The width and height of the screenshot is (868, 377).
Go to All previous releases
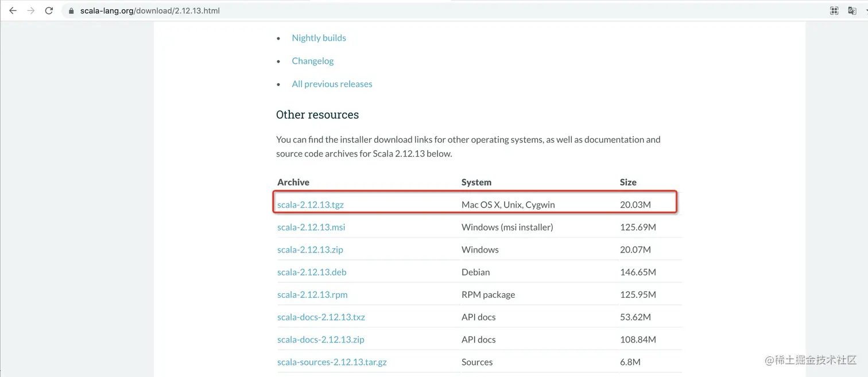(332, 84)
